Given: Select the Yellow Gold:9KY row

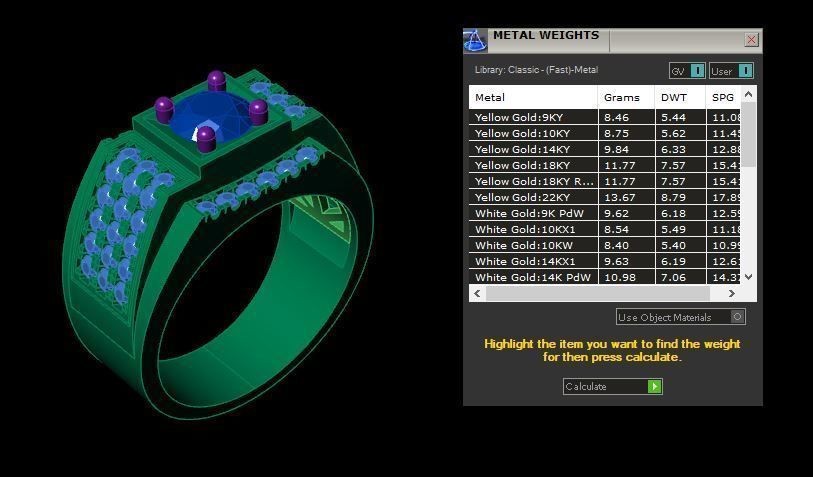Looking at the screenshot, I should 605,117.
